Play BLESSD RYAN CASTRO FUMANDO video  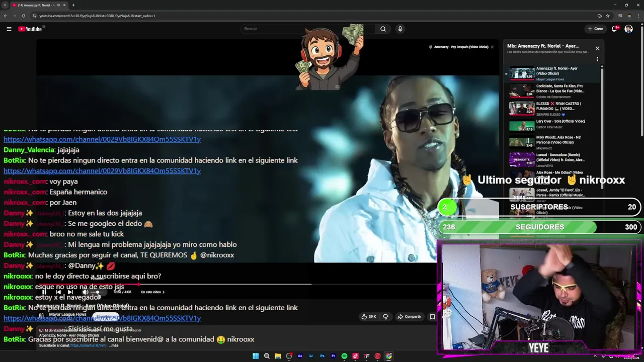pos(552,109)
